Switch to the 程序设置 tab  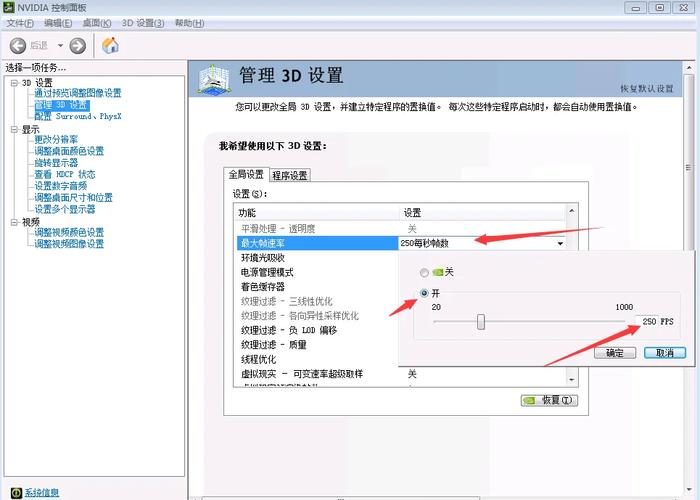tap(290, 175)
